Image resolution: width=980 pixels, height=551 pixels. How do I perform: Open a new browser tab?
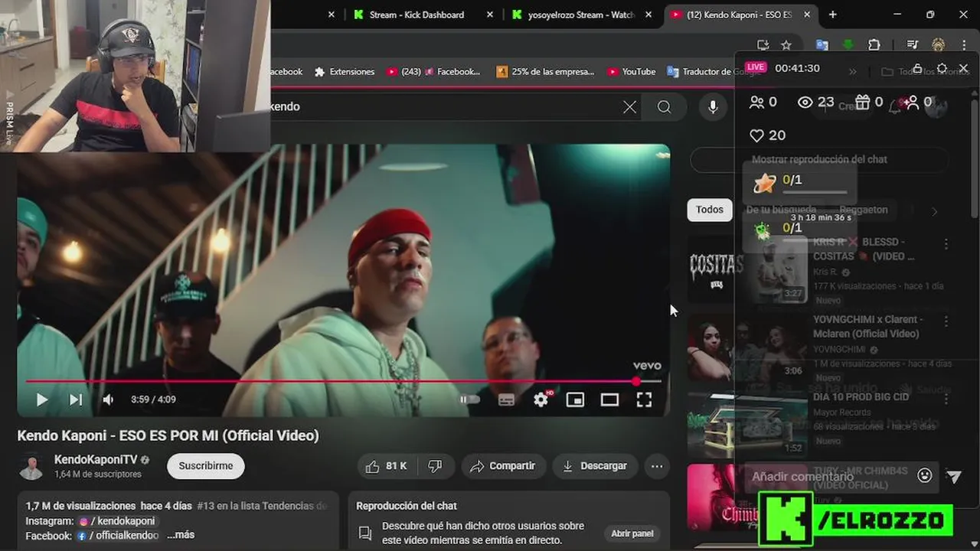point(833,15)
